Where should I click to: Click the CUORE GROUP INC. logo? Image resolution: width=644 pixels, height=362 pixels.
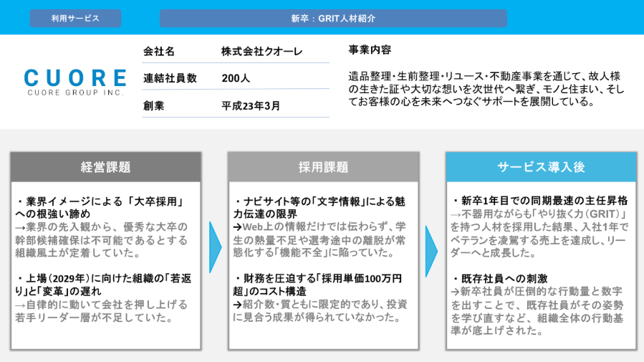[x=75, y=82]
